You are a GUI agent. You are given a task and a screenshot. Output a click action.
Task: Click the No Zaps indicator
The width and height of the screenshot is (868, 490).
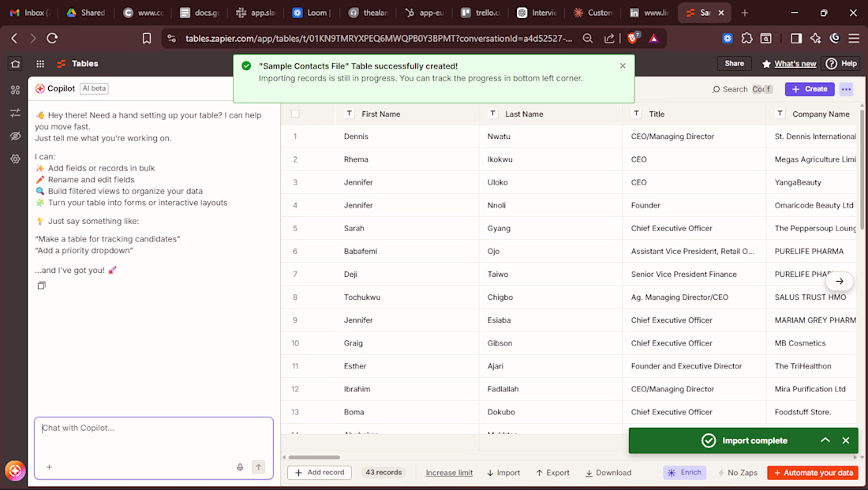click(x=737, y=473)
